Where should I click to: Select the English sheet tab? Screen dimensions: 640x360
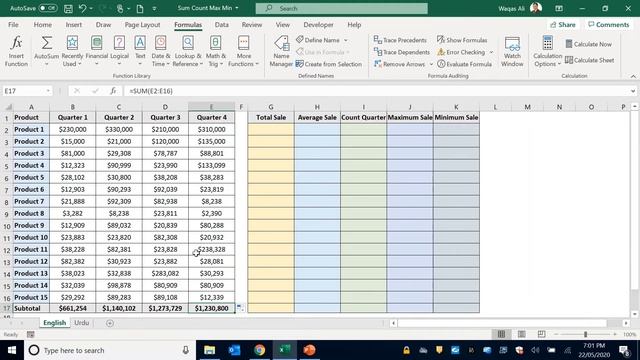(x=55, y=323)
